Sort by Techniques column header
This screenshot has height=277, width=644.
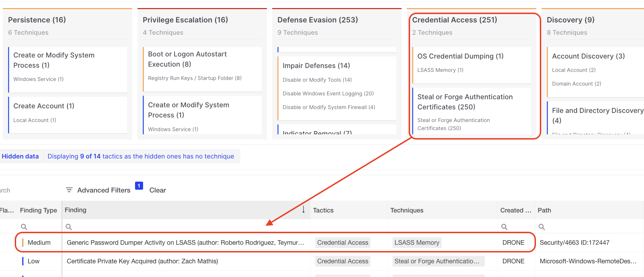(407, 210)
